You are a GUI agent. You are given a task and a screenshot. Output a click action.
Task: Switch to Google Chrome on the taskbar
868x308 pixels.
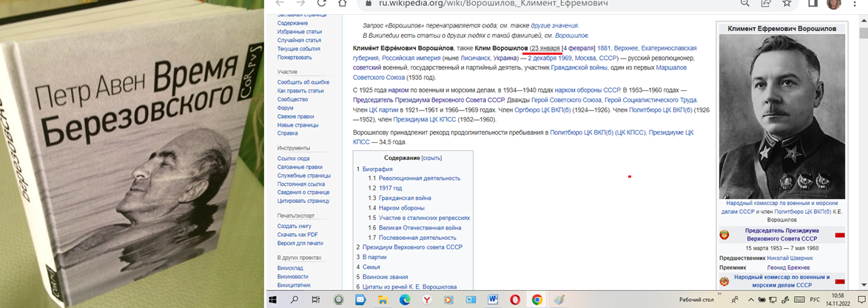coord(537,300)
